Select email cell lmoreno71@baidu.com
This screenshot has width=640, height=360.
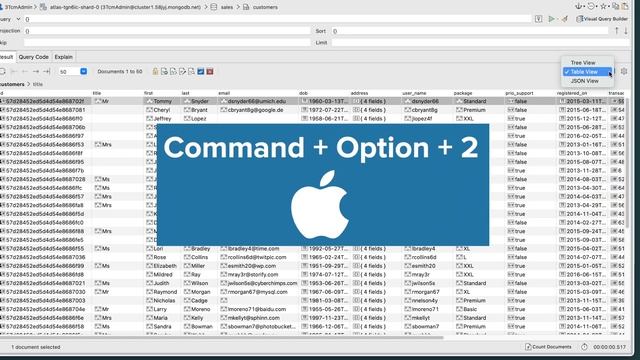257,309
